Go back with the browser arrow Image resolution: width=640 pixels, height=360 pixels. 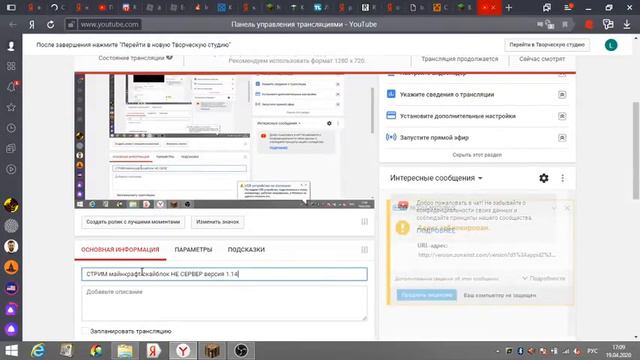(13, 24)
